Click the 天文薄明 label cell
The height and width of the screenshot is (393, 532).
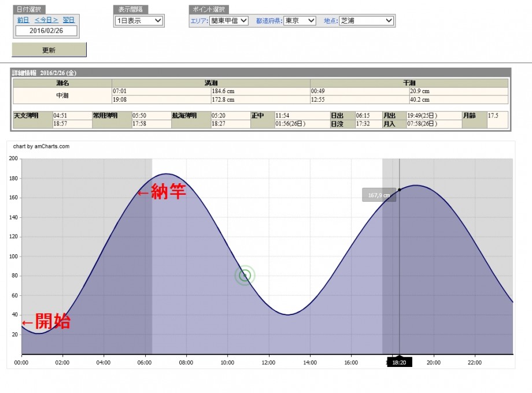[x=33, y=120]
